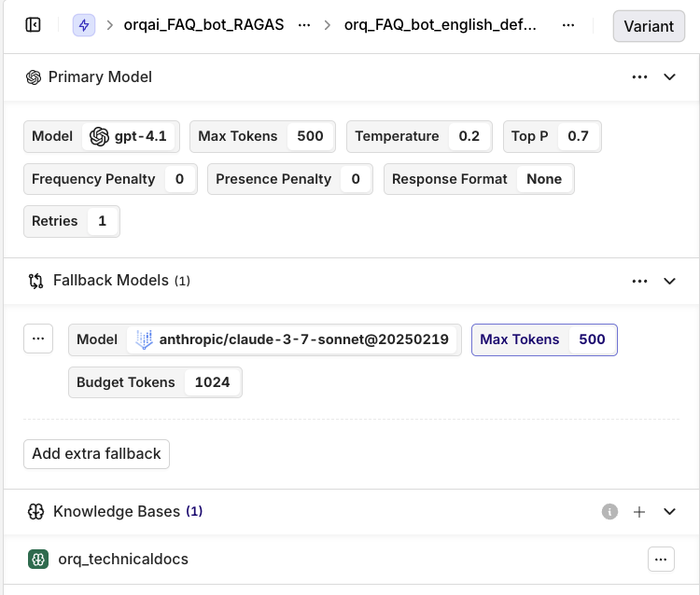Viewport: 700px width, 595px height.
Task: Add a knowledge base with plus icon
Action: tap(639, 512)
